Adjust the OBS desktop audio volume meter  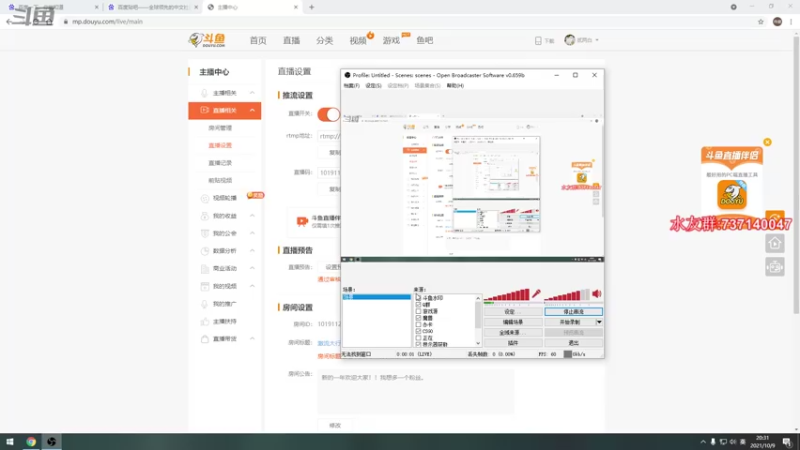(567, 294)
